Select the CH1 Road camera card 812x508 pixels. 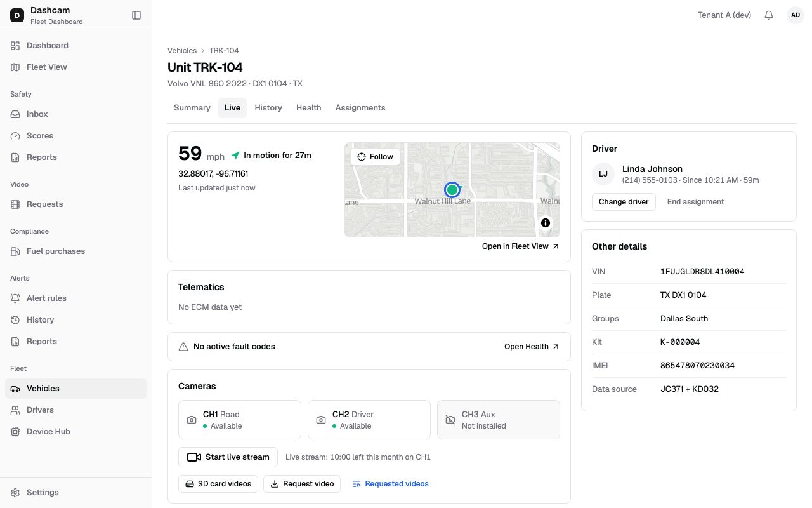point(240,420)
